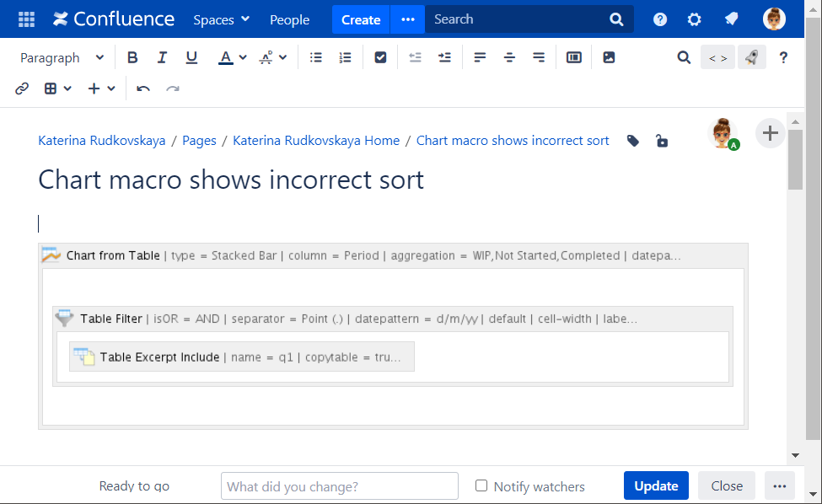Align text center
822x504 pixels.
point(509,57)
